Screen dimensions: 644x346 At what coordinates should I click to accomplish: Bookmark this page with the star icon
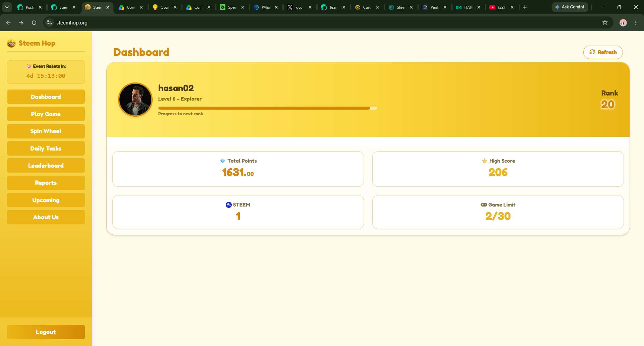click(x=605, y=22)
